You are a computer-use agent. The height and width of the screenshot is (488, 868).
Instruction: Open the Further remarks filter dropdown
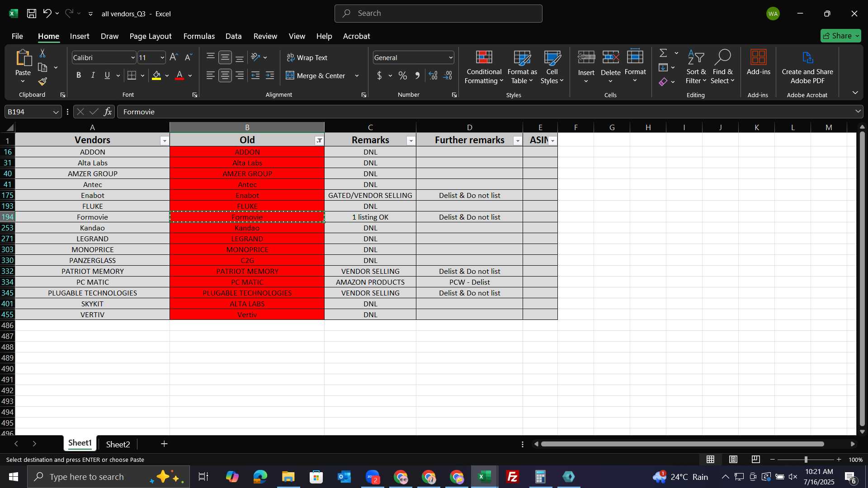(x=517, y=141)
